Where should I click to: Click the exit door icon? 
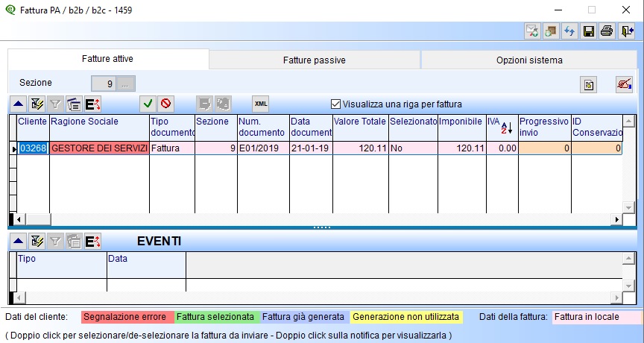[x=626, y=31]
